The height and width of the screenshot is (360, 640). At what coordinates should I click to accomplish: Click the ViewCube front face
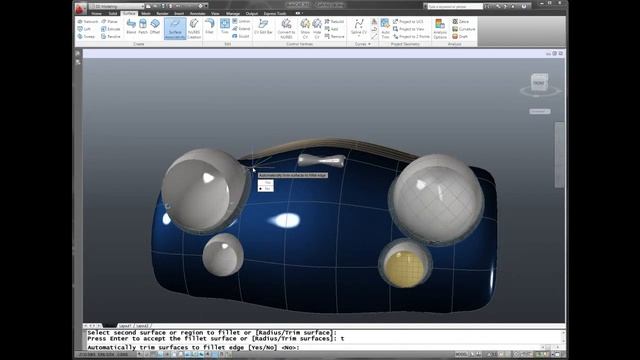(539, 83)
